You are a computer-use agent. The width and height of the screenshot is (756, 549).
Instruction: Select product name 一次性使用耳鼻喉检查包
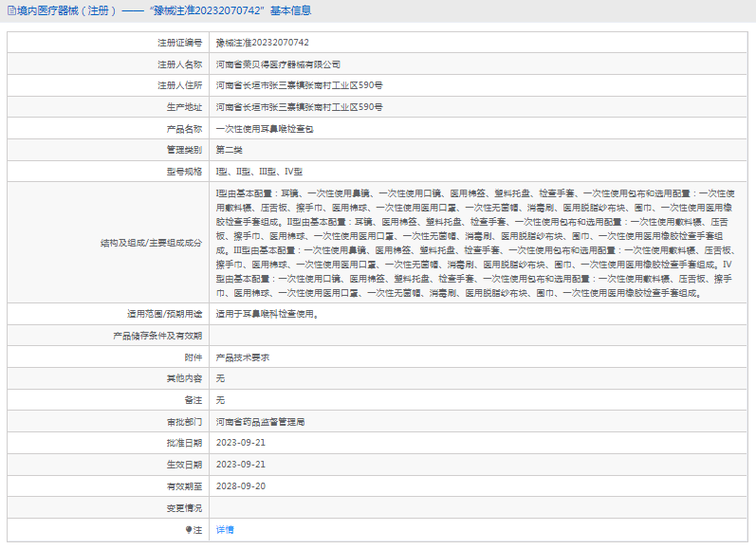pyautogui.click(x=265, y=129)
